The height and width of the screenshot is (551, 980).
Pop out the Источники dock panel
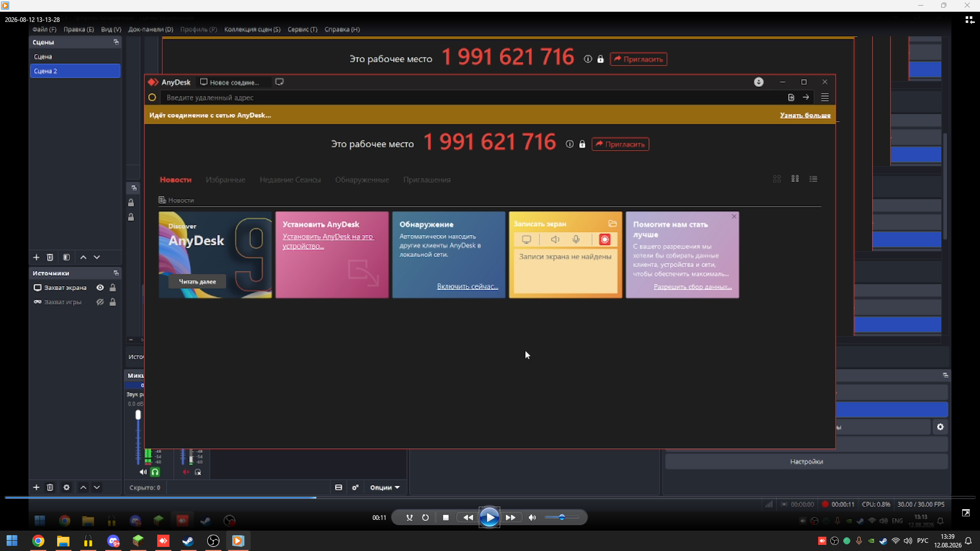click(x=116, y=273)
